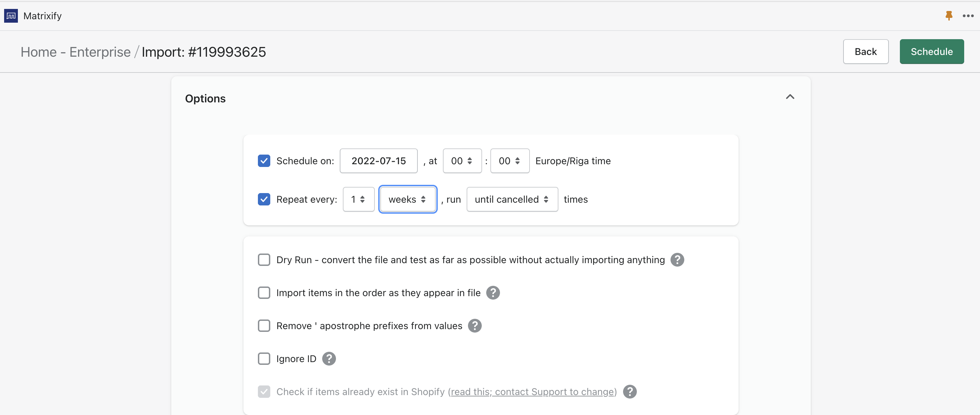The image size is (980, 415).
Task: Open the three-dots more options menu
Action: coord(968,15)
